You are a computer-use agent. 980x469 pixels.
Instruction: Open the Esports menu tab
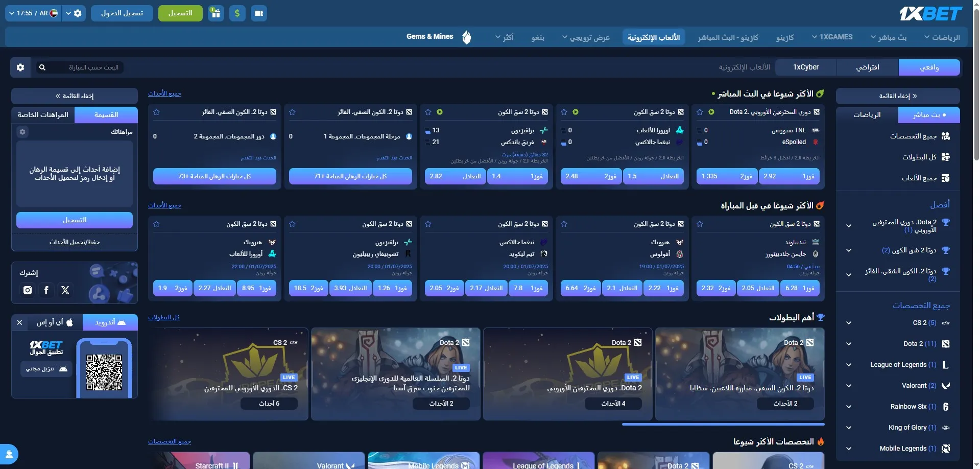[x=654, y=37]
